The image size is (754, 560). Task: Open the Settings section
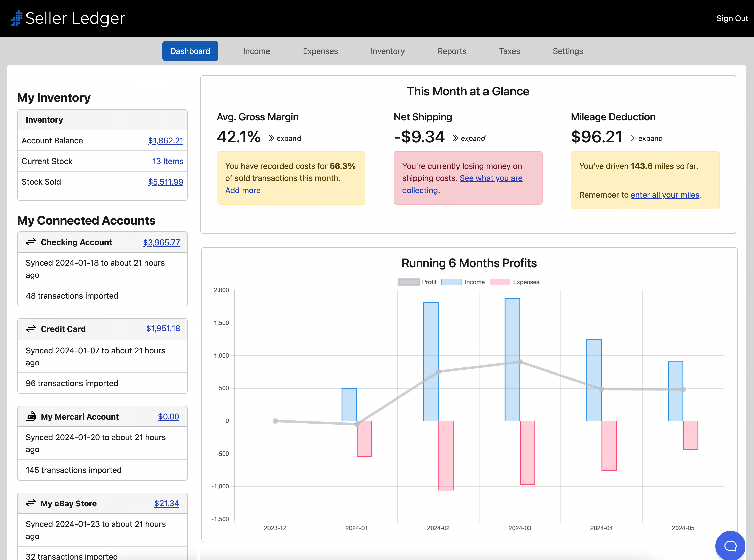tap(568, 51)
